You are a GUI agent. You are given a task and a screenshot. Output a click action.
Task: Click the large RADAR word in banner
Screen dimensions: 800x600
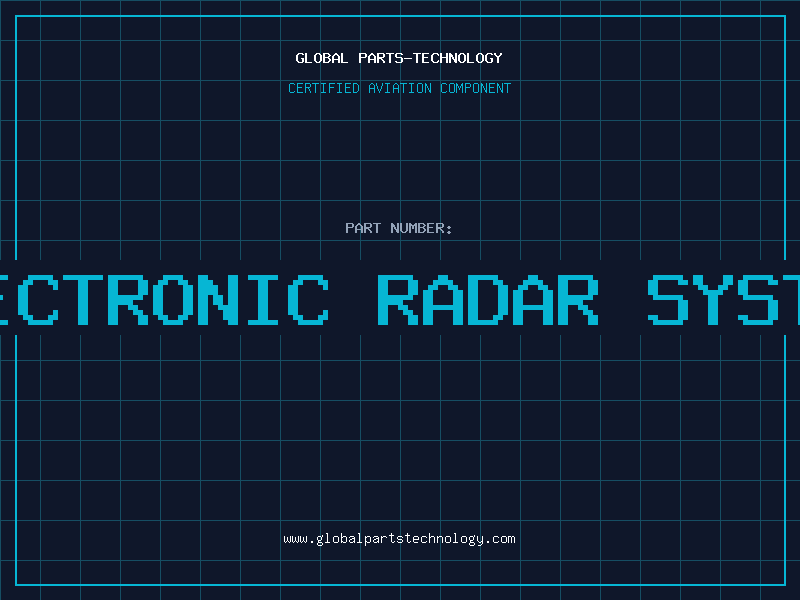488,300
